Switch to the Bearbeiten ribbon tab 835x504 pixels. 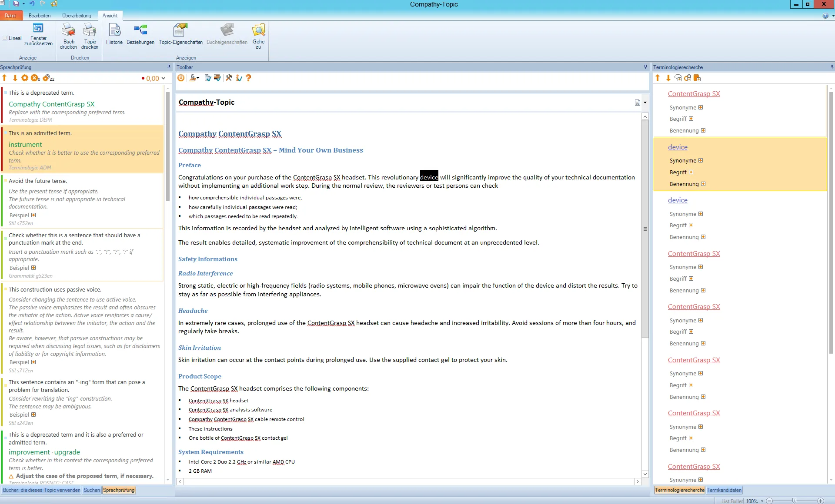click(x=40, y=16)
